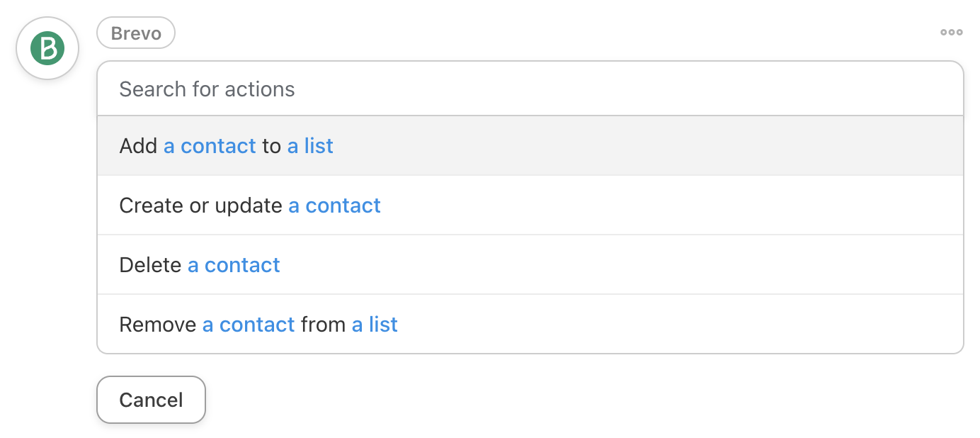Click "a list" link in the Add action
The height and width of the screenshot is (438, 980).
[x=310, y=146]
